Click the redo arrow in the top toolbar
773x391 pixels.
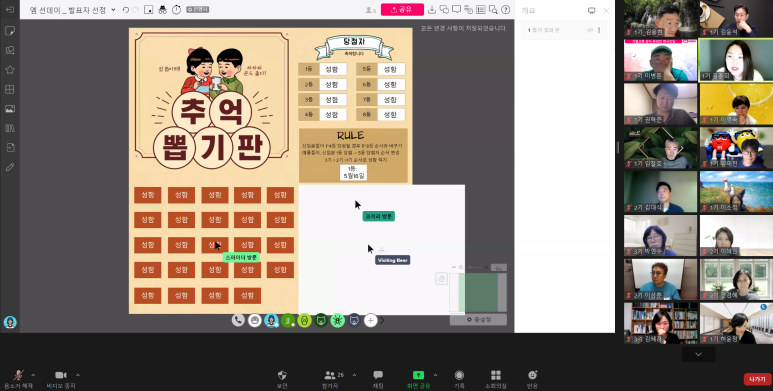click(x=136, y=10)
